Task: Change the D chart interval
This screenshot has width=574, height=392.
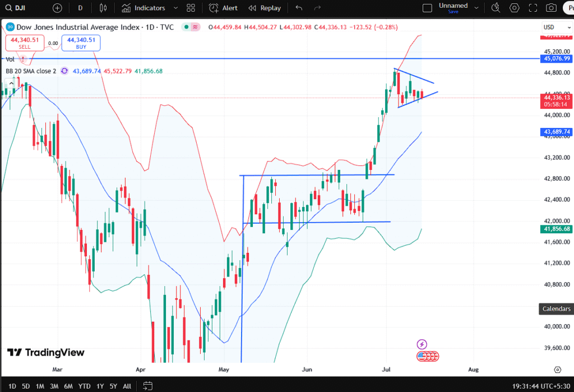Action: [x=80, y=8]
